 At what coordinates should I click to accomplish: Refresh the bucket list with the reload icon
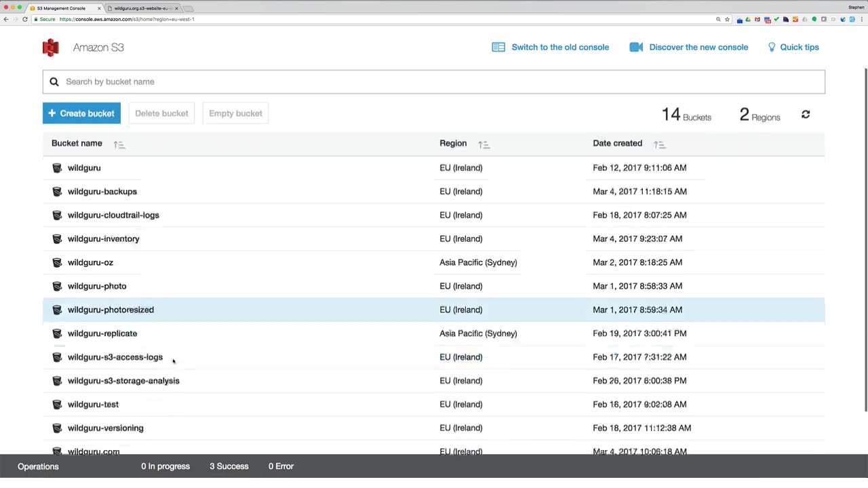pyautogui.click(x=806, y=115)
